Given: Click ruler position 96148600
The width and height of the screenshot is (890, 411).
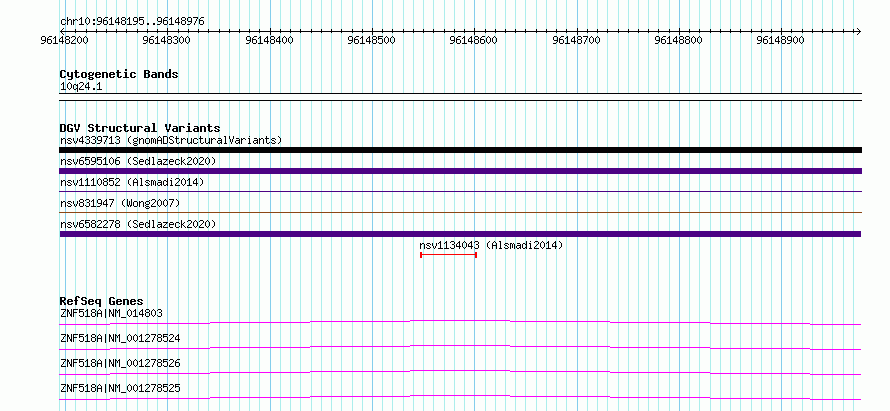Looking at the screenshot, I should (474, 40).
